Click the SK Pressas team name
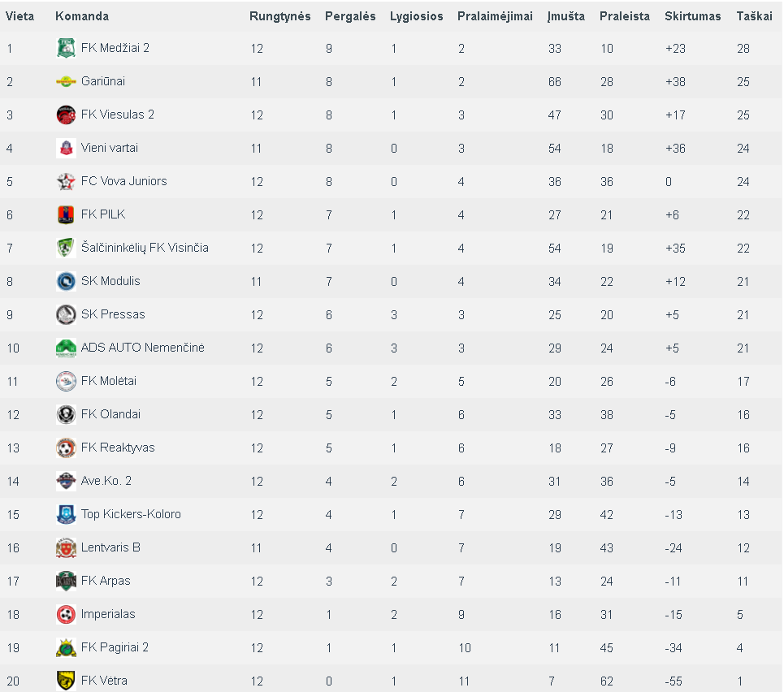Viewport: 784px width, 692px height. (113, 314)
